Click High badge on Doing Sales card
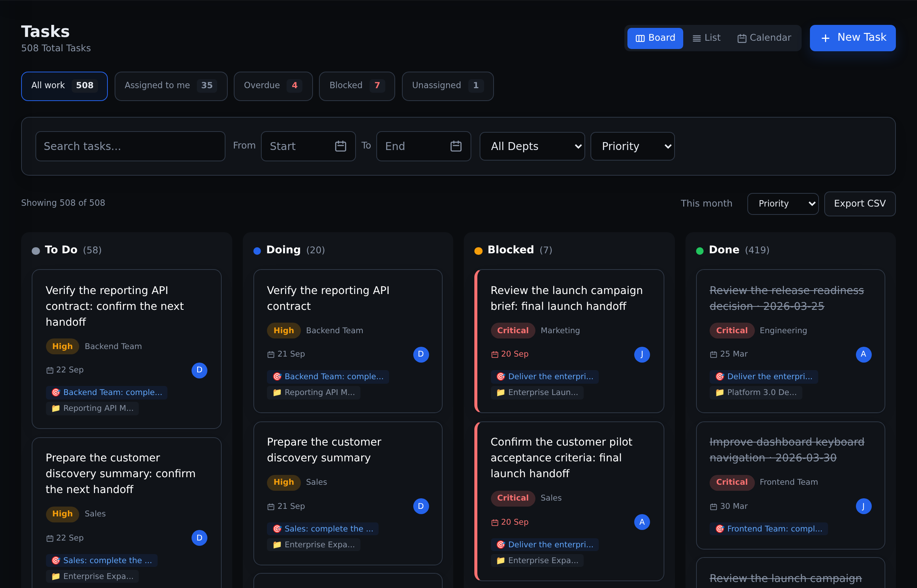The image size is (917, 588). [284, 482]
